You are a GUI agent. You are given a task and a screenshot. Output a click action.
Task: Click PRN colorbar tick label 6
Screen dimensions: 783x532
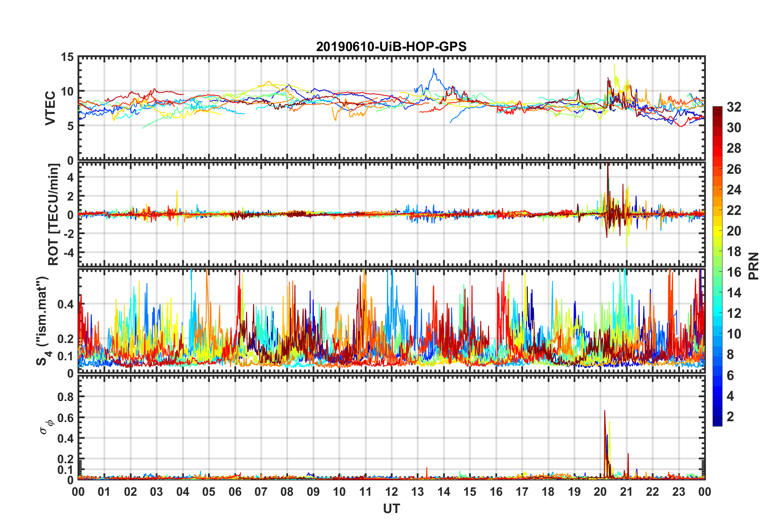pyautogui.click(x=730, y=375)
